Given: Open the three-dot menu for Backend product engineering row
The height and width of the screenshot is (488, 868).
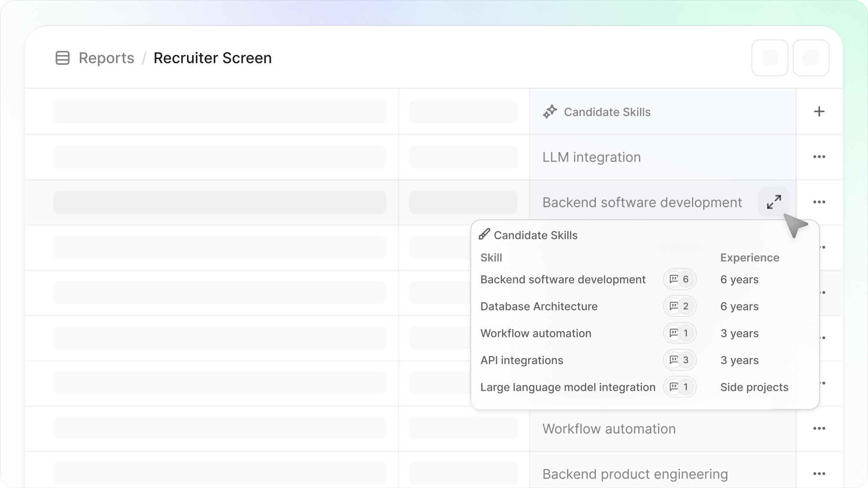Looking at the screenshot, I should point(819,474).
